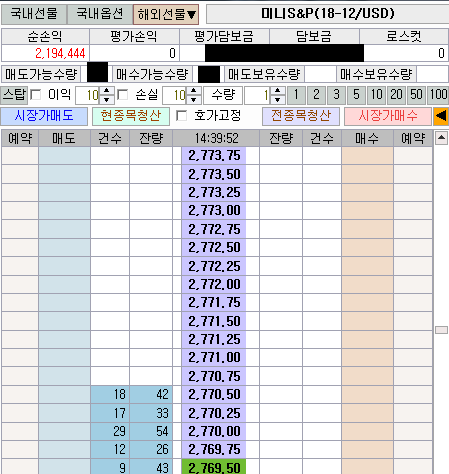Click the green 2,769.50 current price cell
This screenshot has width=449, height=474.
click(214, 467)
